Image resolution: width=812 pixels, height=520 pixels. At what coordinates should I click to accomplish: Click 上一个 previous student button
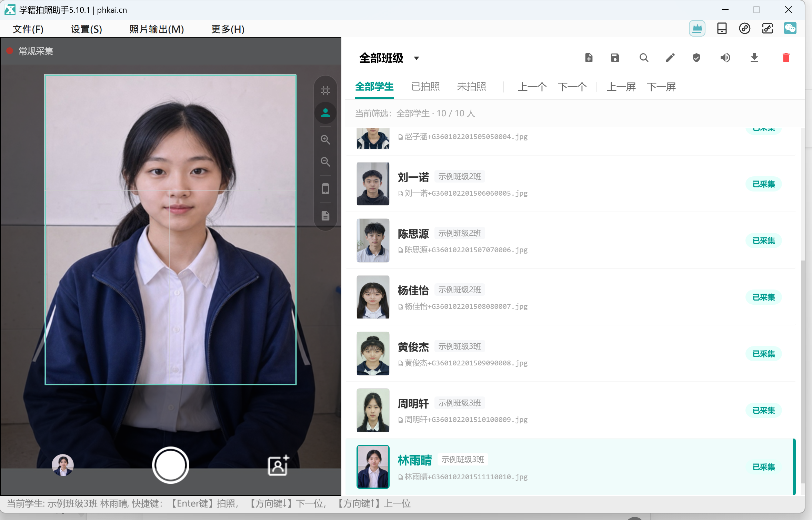click(532, 87)
